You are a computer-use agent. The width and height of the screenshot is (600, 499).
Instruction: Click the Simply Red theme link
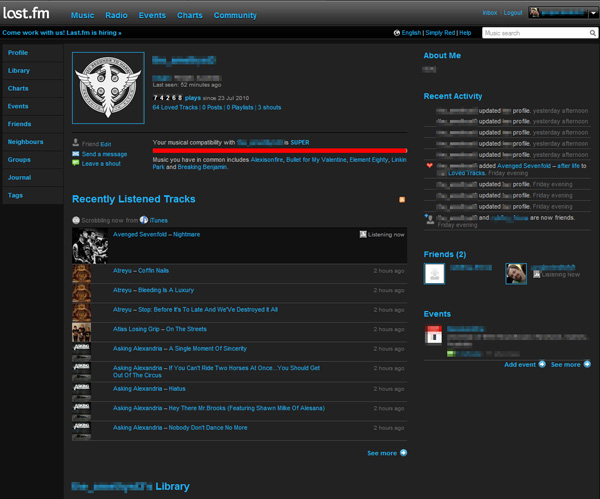click(440, 33)
